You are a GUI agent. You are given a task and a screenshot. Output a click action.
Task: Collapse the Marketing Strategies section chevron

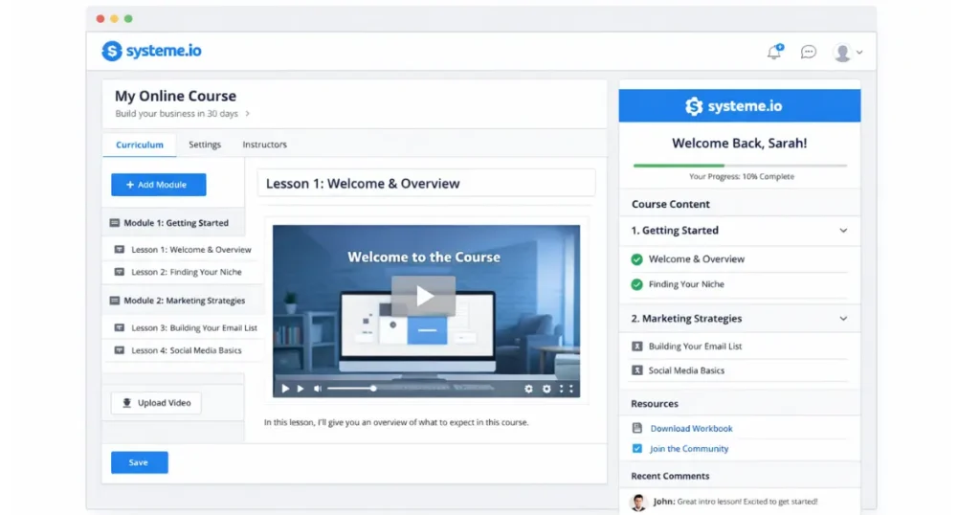coord(843,319)
